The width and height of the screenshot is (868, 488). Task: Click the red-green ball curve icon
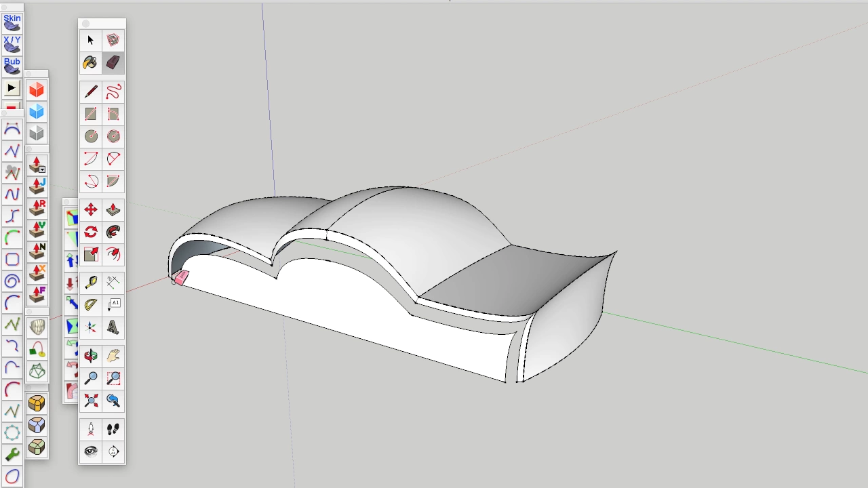(37, 350)
